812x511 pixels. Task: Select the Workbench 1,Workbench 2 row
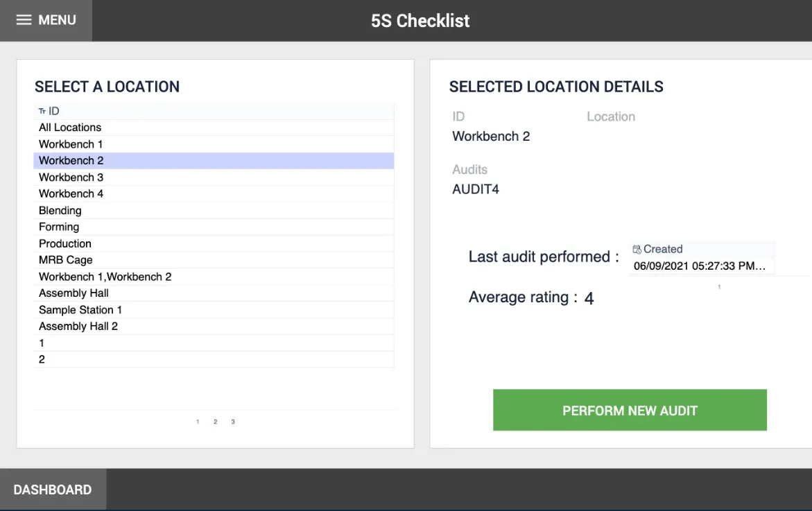click(x=214, y=277)
